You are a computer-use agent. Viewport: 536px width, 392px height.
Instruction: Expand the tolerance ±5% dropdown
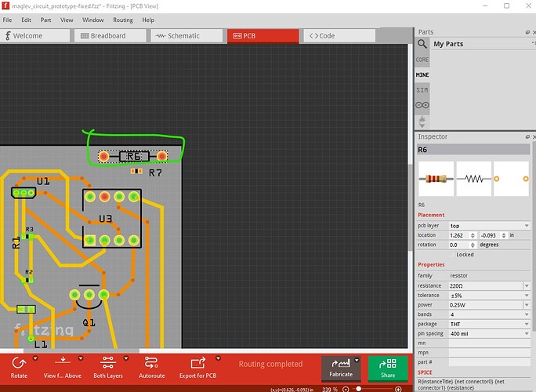point(527,296)
